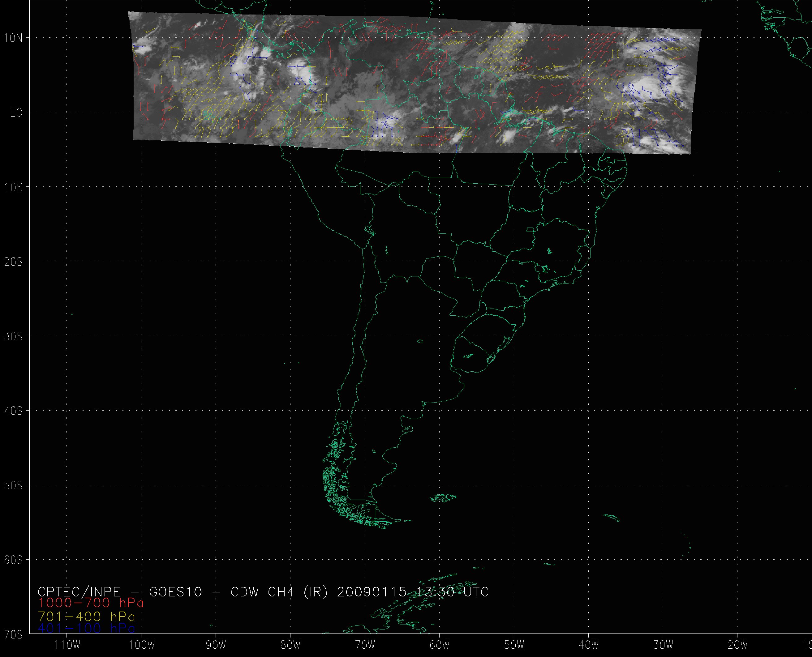Click the 20S latitude axis label
The image size is (812, 657).
tap(13, 262)
